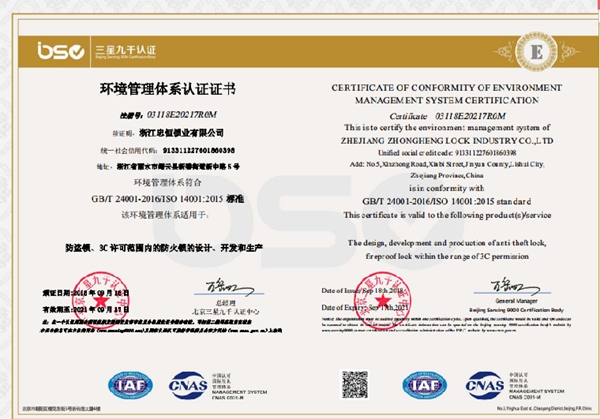The width and height of the screenshot is (600, 419).
Task: Click the left General Manager signature
Action: pyautogui.click(x=230, y=287)
